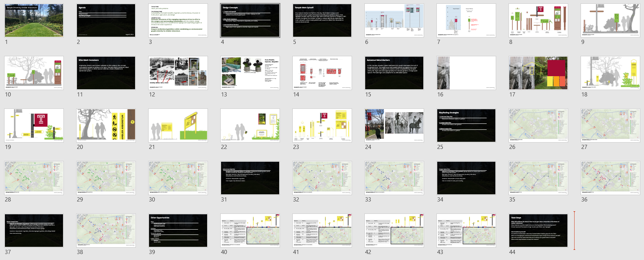Select map slide 33
Viewport: 644px width, 260px height.
tap(394, 178)
